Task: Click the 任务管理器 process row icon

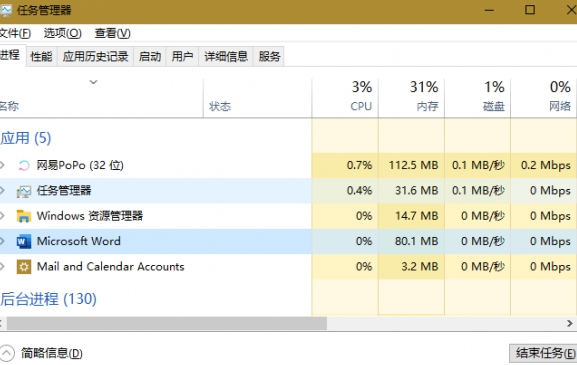Action: pos(24,191)
